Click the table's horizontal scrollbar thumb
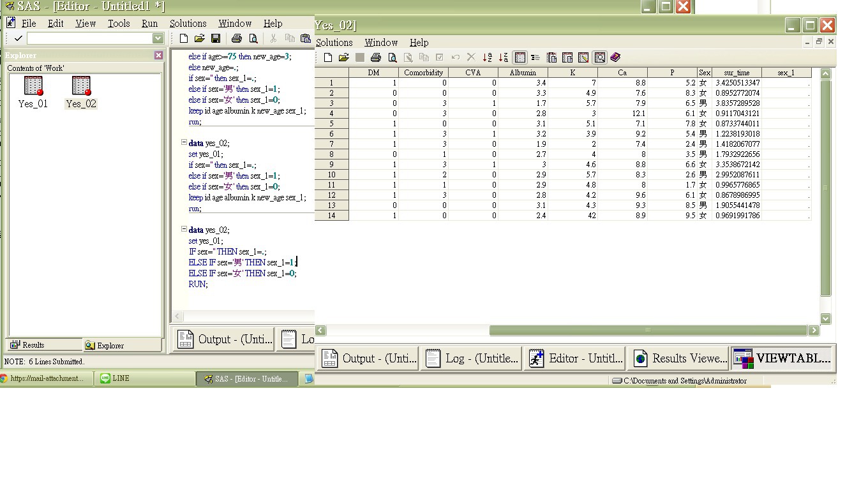 click(x=648, y=330)
